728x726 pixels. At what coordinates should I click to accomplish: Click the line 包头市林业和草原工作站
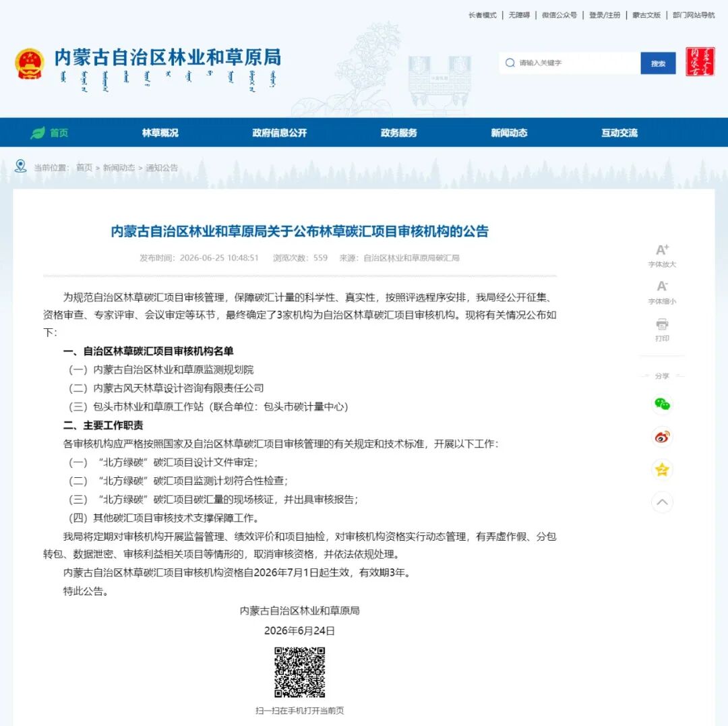(x=148, y=406)
